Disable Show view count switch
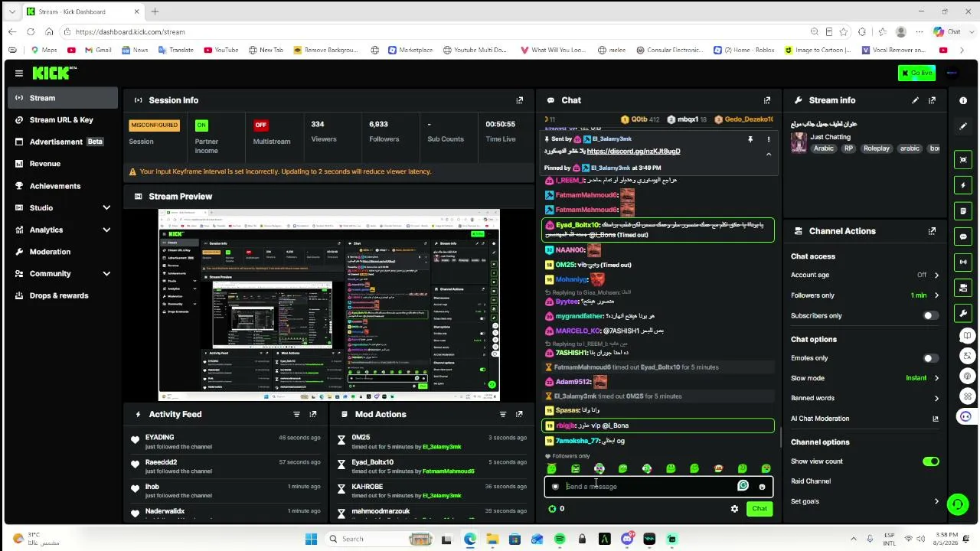This screenshot has width=980, height=551. [930, 461]
